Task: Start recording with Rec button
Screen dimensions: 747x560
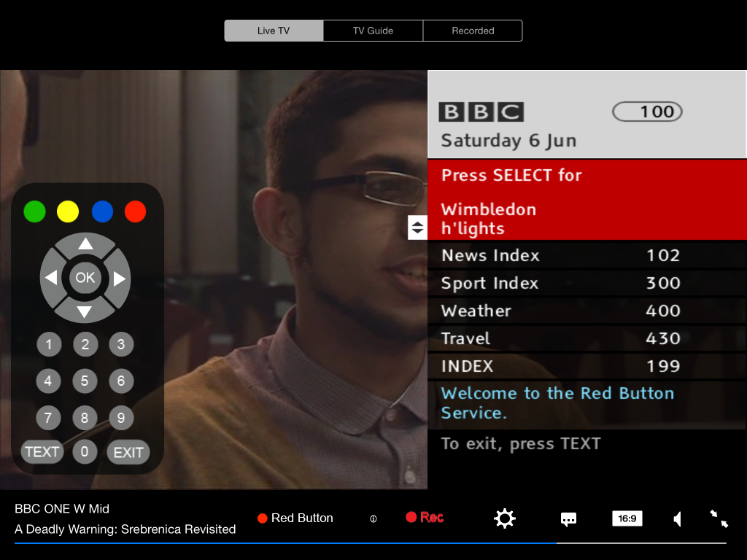Action: [425, 517]
